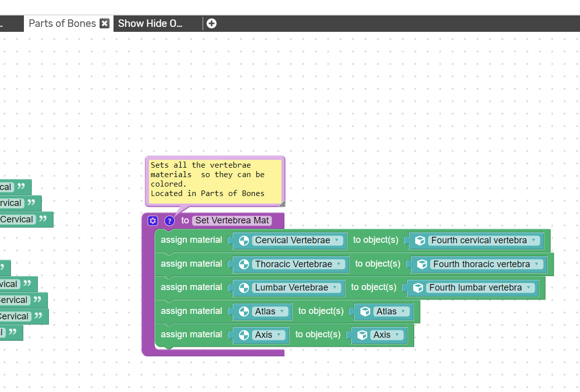Open the Thoracic Vertebrae material dropdown

tap(298, 264)
